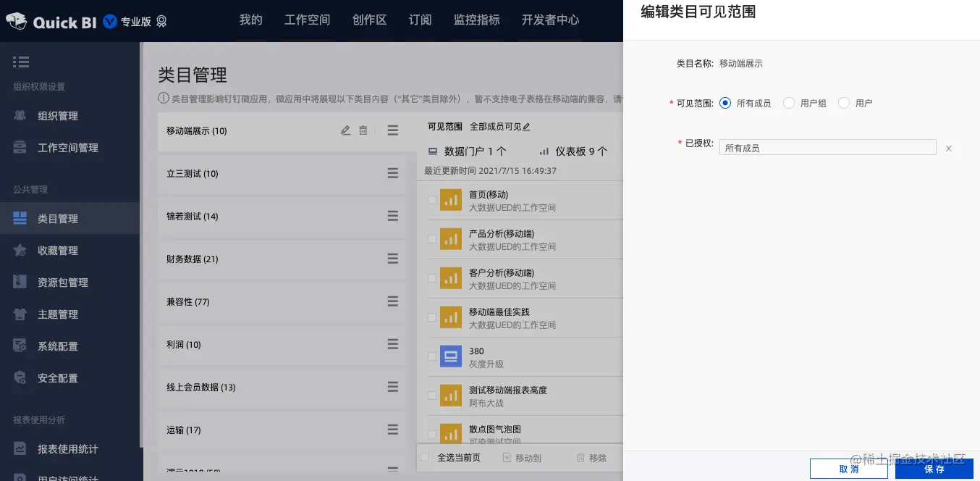This screenshot has height=481, width=980.
Task: Click the 已授权 input field
Action: 828,148
